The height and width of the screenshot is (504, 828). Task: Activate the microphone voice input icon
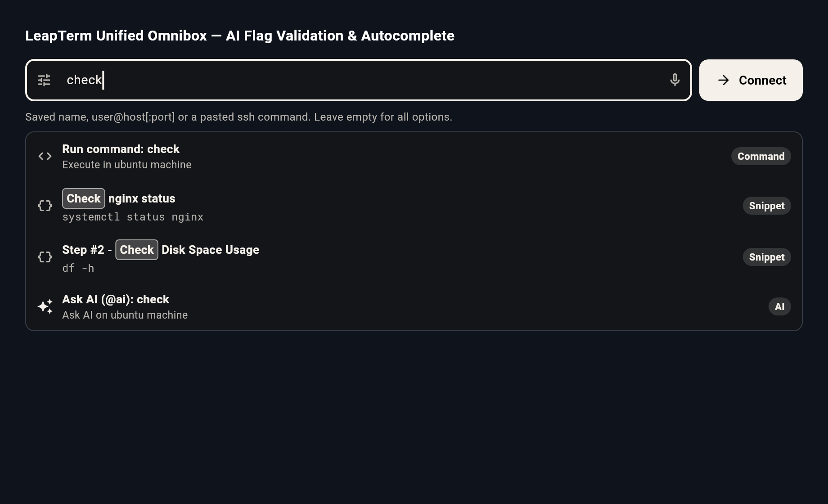675,80
